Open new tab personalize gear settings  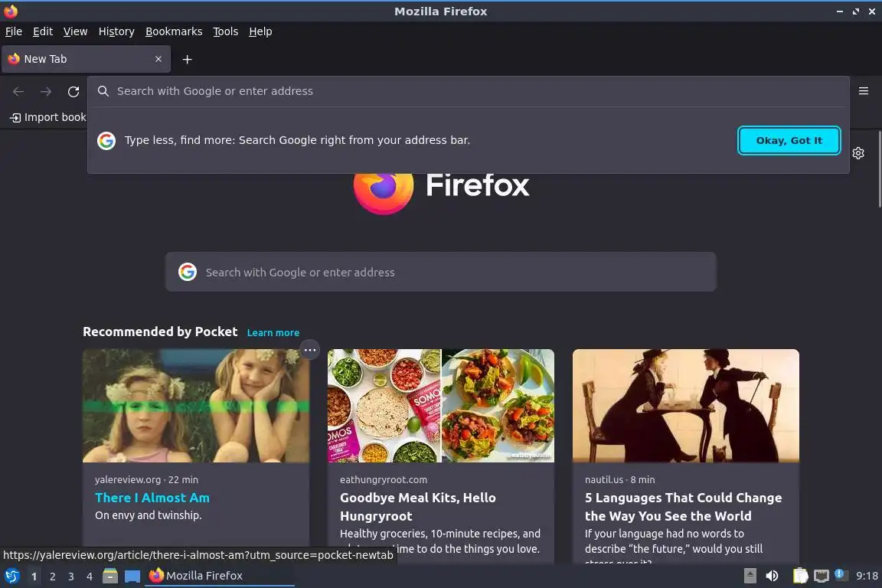tap(857, 153)
